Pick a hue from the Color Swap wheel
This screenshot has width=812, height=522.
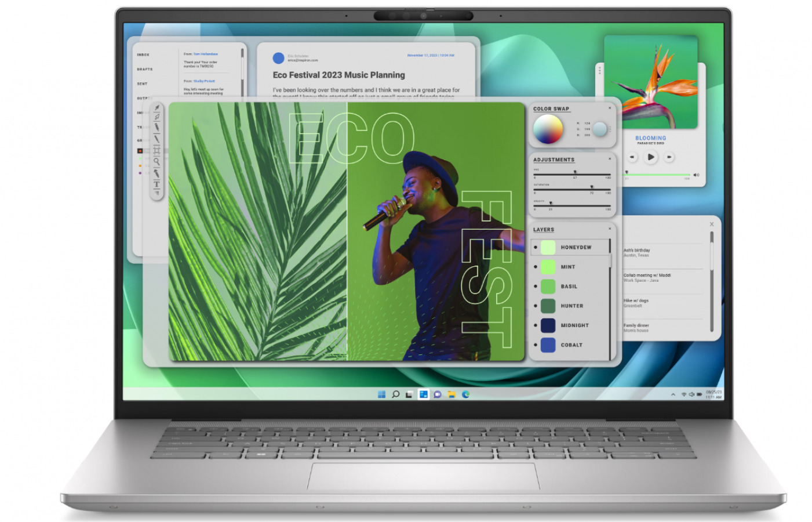click(x=548, y=129)
